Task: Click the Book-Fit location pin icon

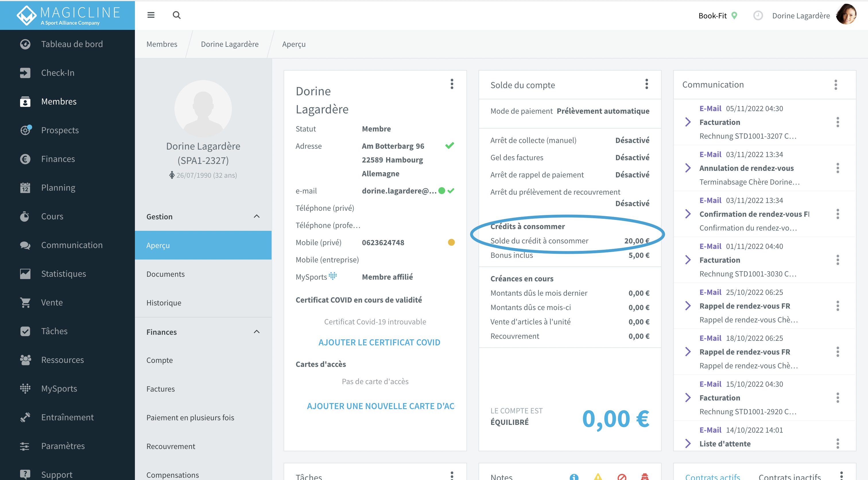Action: [x=735, y=16]
